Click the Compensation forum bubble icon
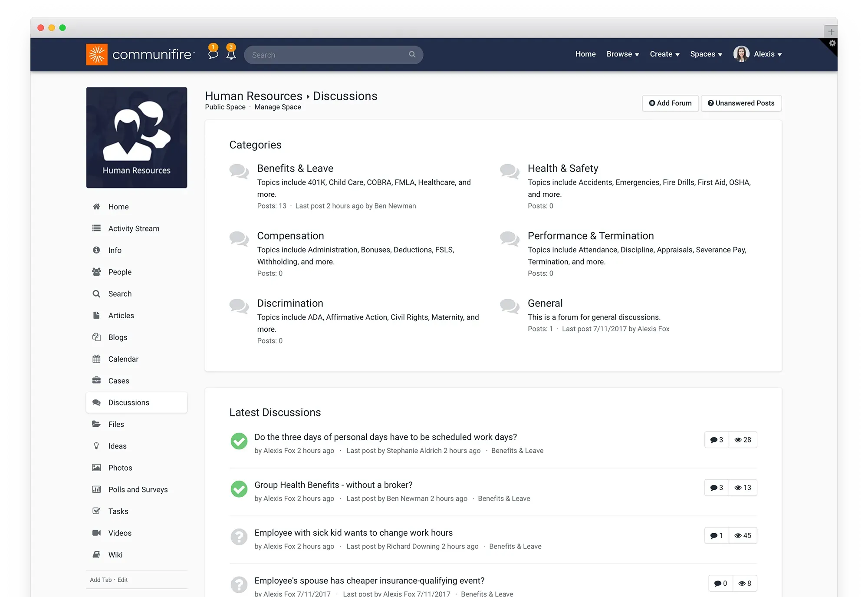The image size is (868, 597). click(x=239, y=238)
